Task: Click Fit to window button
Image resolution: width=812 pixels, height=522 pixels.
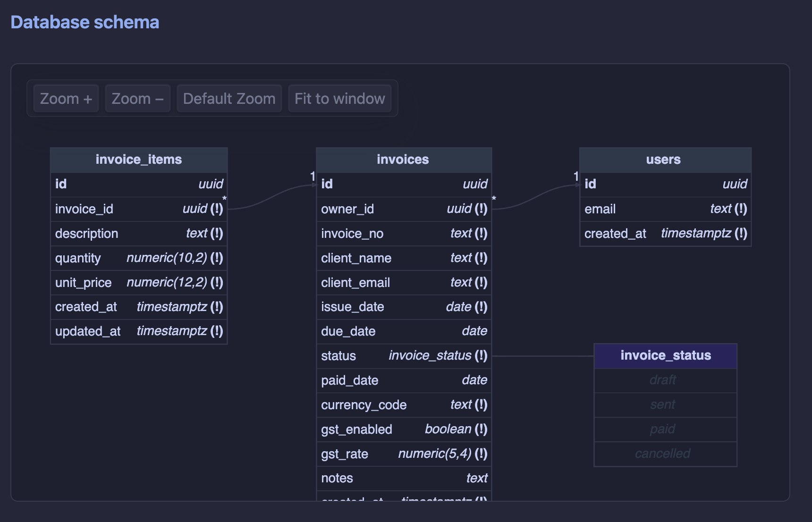Action: pos(339,99)
